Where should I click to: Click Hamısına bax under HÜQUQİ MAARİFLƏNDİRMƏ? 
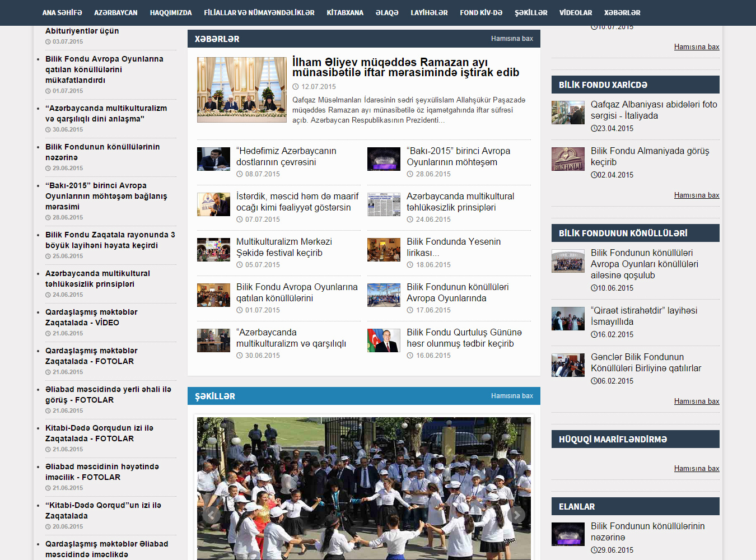(696, 469)
